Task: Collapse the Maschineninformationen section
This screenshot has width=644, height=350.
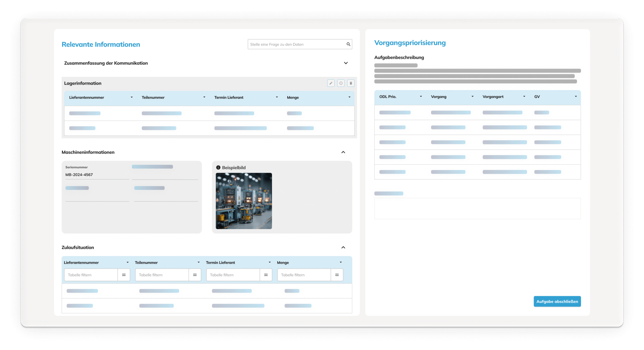Action: (343, 152)
